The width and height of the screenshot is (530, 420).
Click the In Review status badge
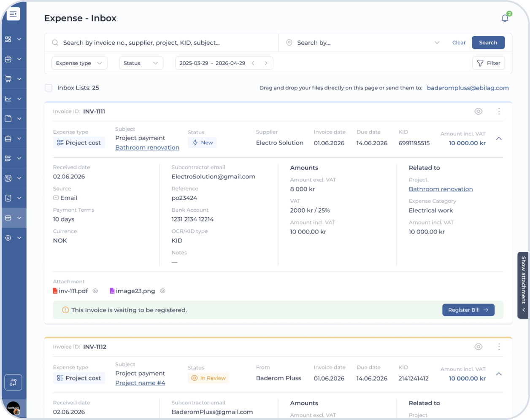tap(208, 378)
